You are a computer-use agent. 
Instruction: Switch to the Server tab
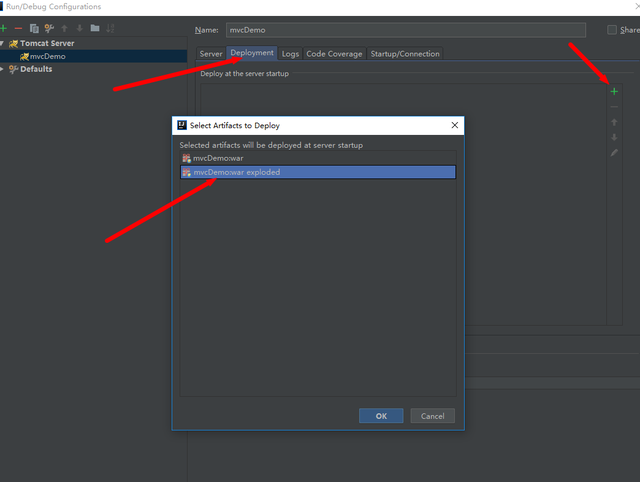pyautogui.click(x=211, y=54)
